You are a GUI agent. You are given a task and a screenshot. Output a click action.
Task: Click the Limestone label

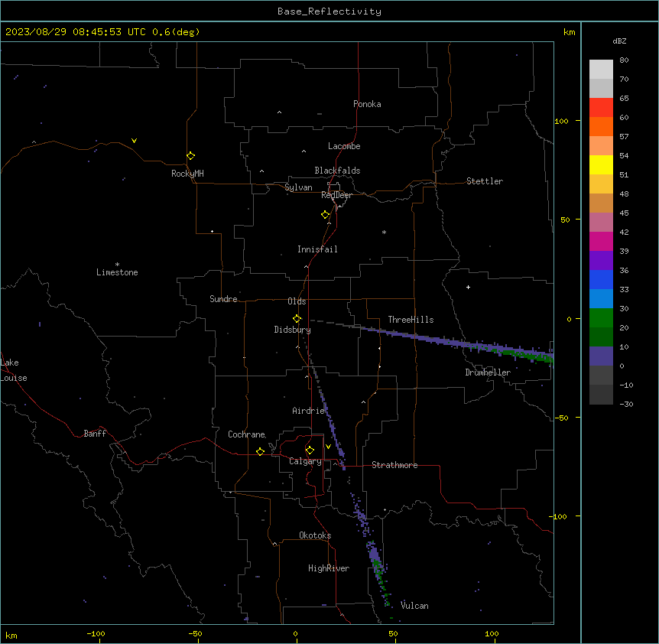pos(117,272)
